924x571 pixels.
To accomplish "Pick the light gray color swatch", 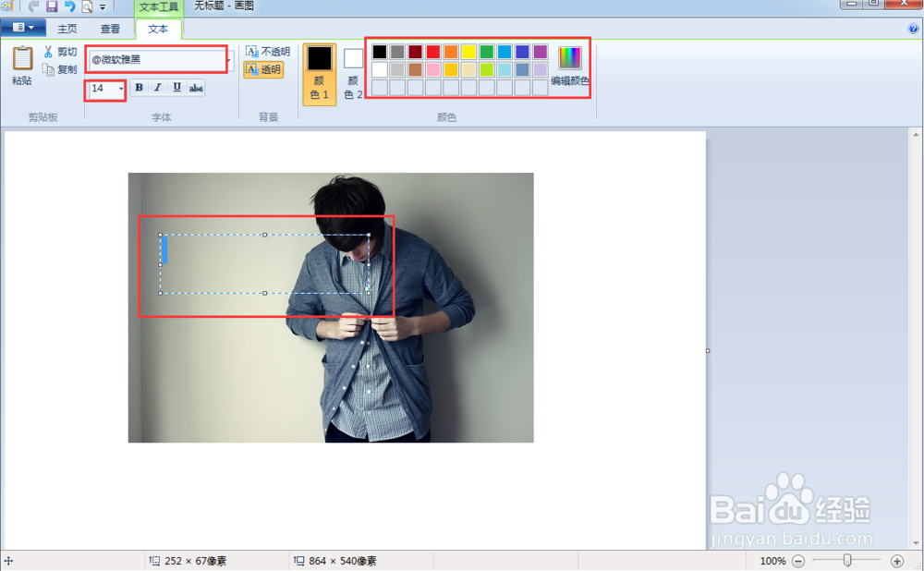I will tap(397, 69).
